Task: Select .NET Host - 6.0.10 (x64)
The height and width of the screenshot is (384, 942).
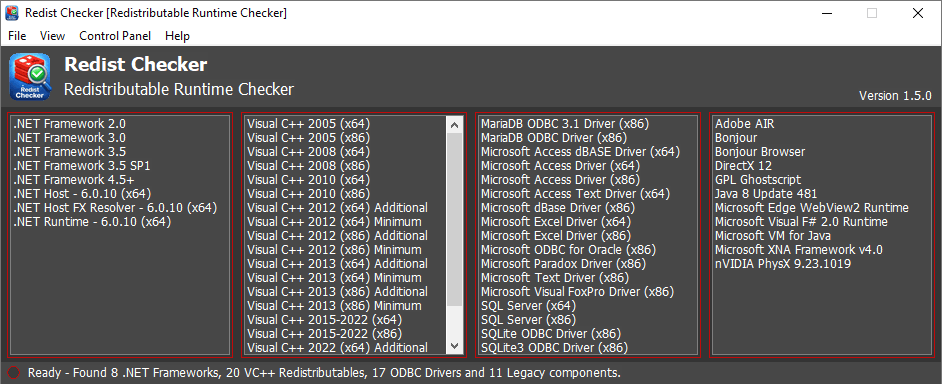Action: pyautogui.click(x=82, y=194)
